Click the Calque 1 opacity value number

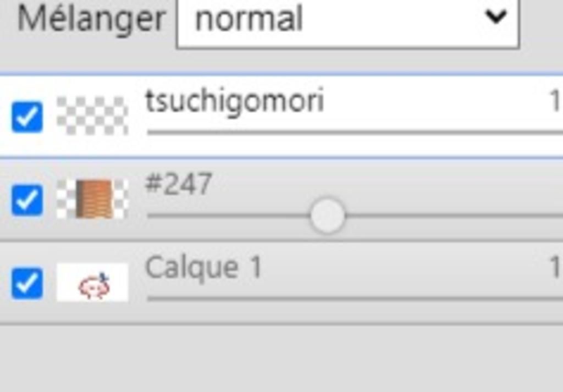556,267
